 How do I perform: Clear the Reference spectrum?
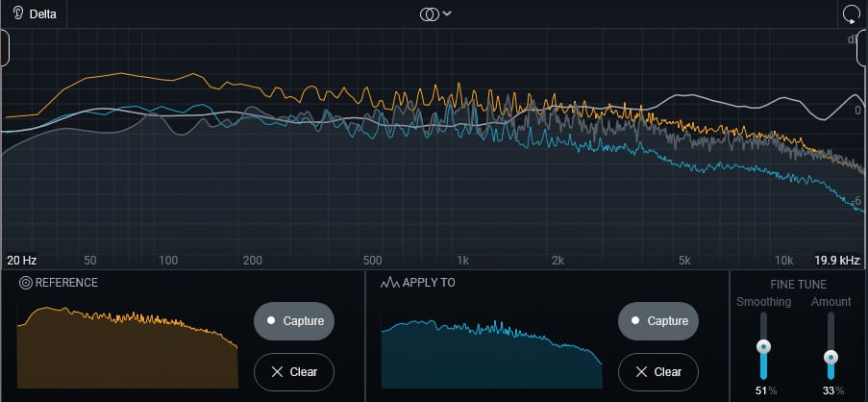pyautogui.click(x=294, y=371)
